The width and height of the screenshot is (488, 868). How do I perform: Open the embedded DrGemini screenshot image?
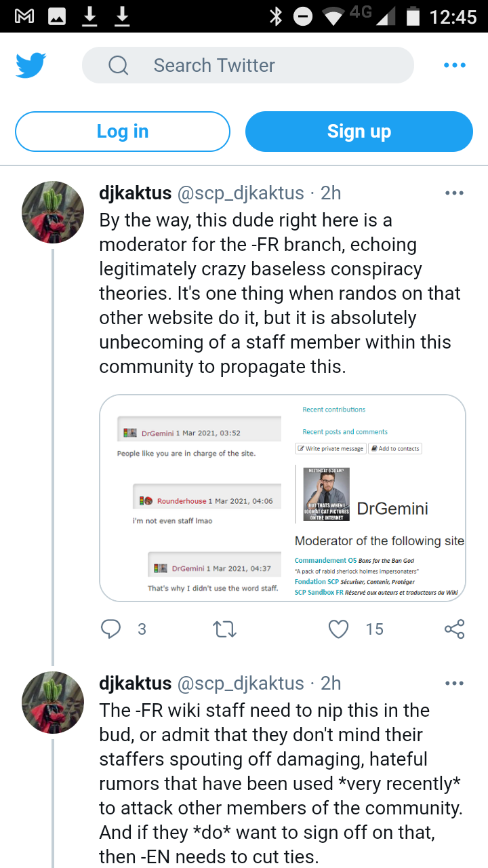pyautogui.click(x=283, y=498)
